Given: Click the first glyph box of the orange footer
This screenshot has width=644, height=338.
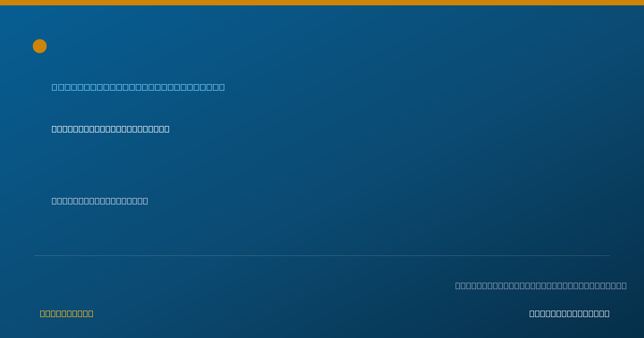Looking at the screenshot, I should pos(42,313).
